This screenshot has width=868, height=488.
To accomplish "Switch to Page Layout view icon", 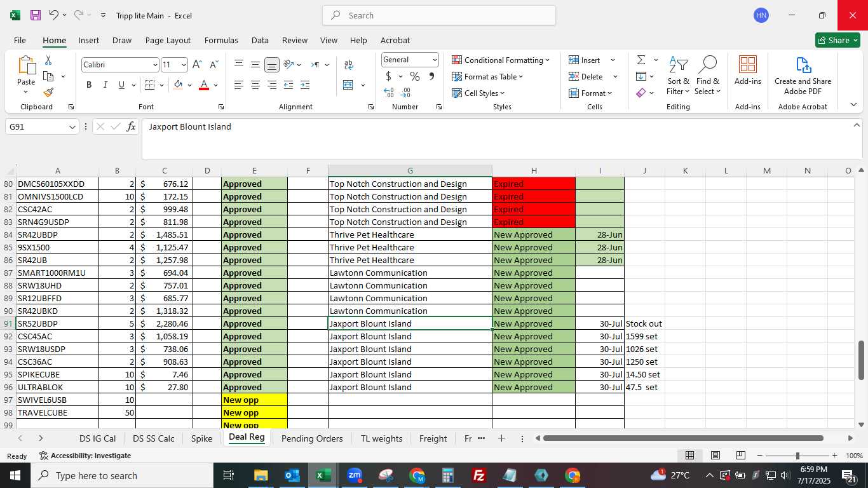I will (715, 456).
